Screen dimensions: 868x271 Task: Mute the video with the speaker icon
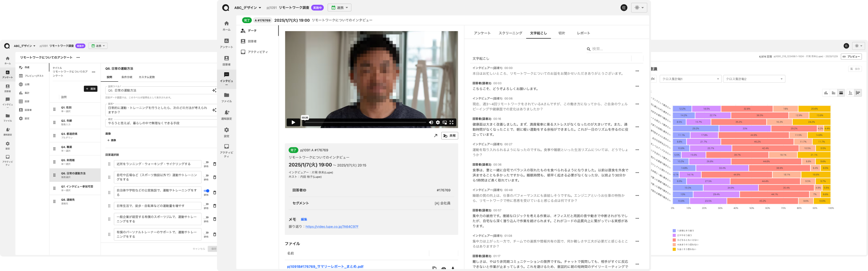click(431, 122)
